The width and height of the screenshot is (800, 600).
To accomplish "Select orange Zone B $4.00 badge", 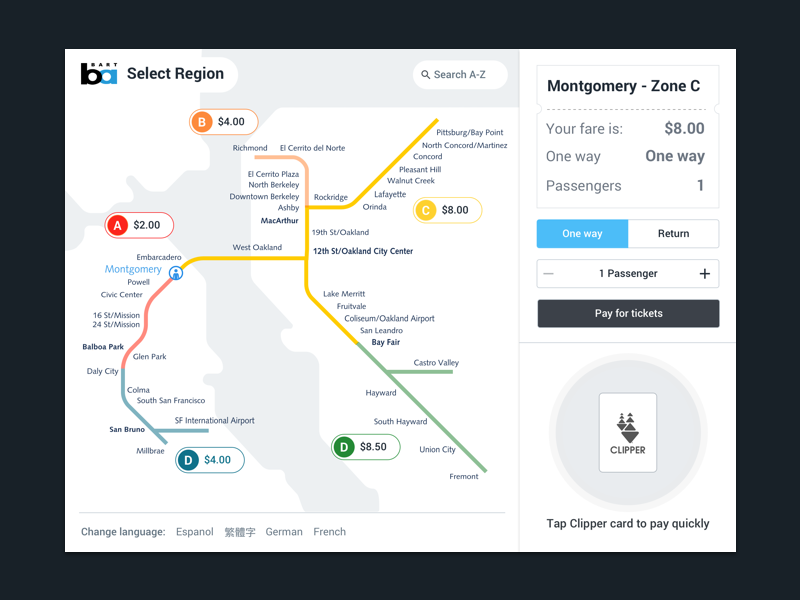I will [223, 122].
